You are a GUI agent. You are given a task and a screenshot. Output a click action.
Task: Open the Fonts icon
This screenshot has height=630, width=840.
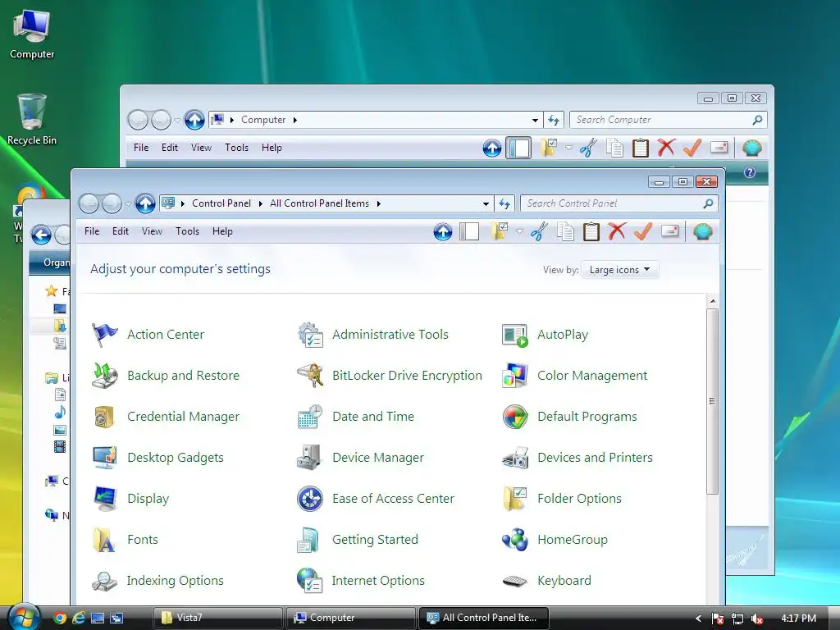coord(104,540)
